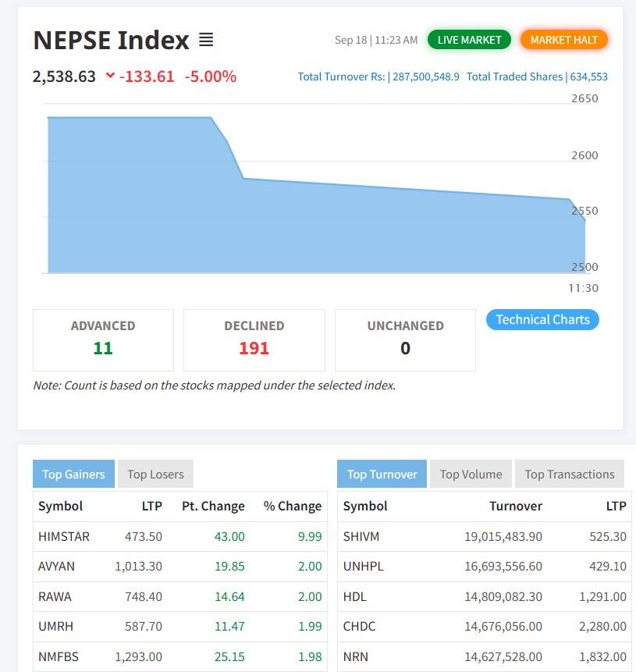Image resolution: width=636 pixels, height=672 pixels.
Task: Click the Total Traded Shares figure
Action: click(x=537, y=76)
